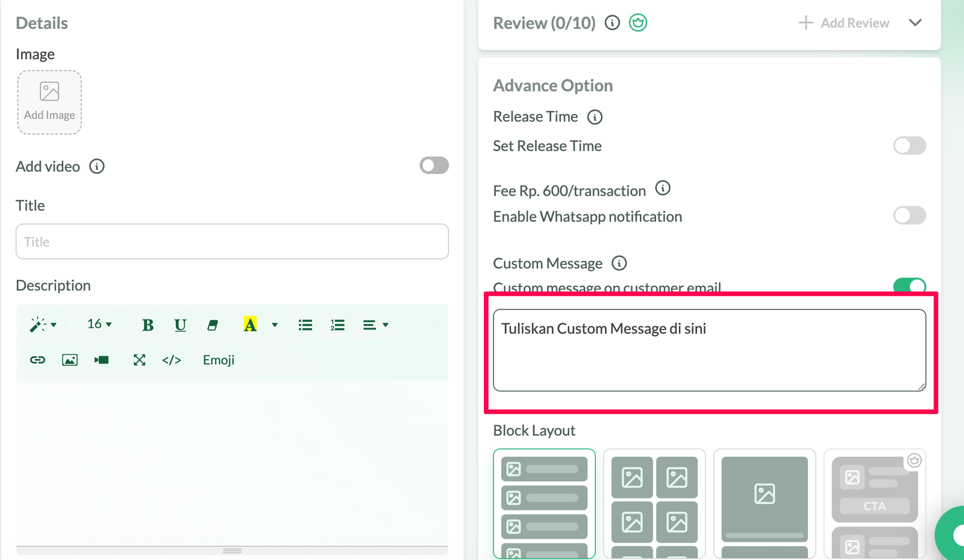Insert a hyperlink via the link icon

pos(37,360)
